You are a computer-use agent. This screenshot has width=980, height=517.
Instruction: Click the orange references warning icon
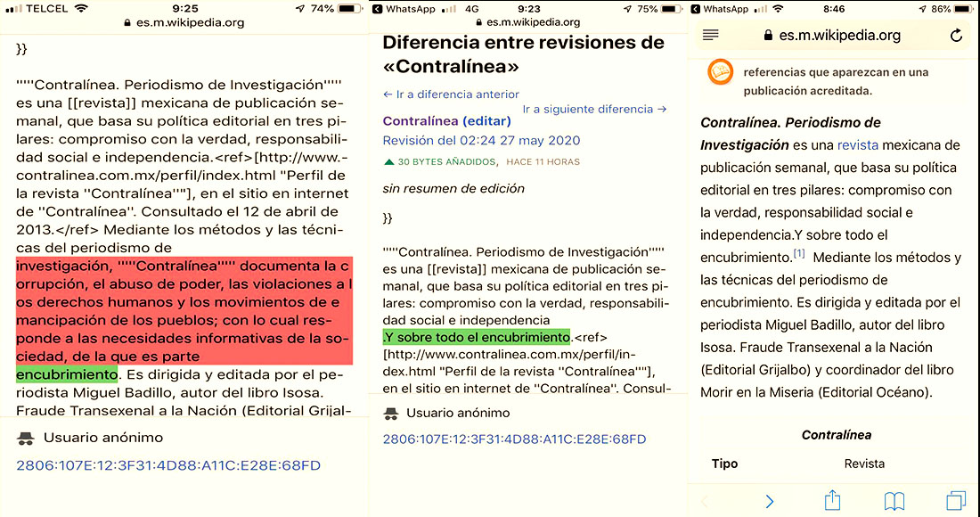[x=720, y=72]
